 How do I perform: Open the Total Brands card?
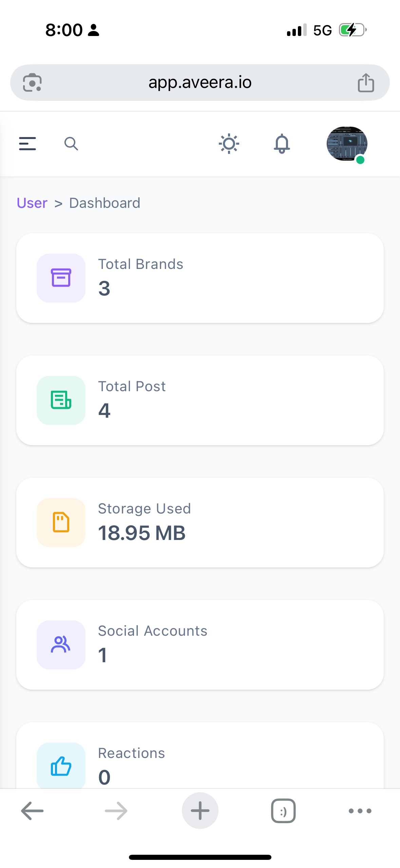237,278
